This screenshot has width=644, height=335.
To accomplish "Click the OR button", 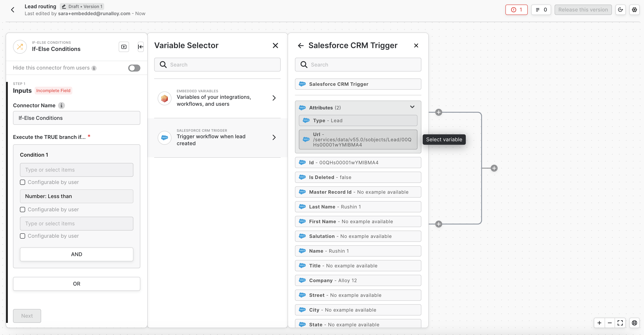I will (76, 284).
